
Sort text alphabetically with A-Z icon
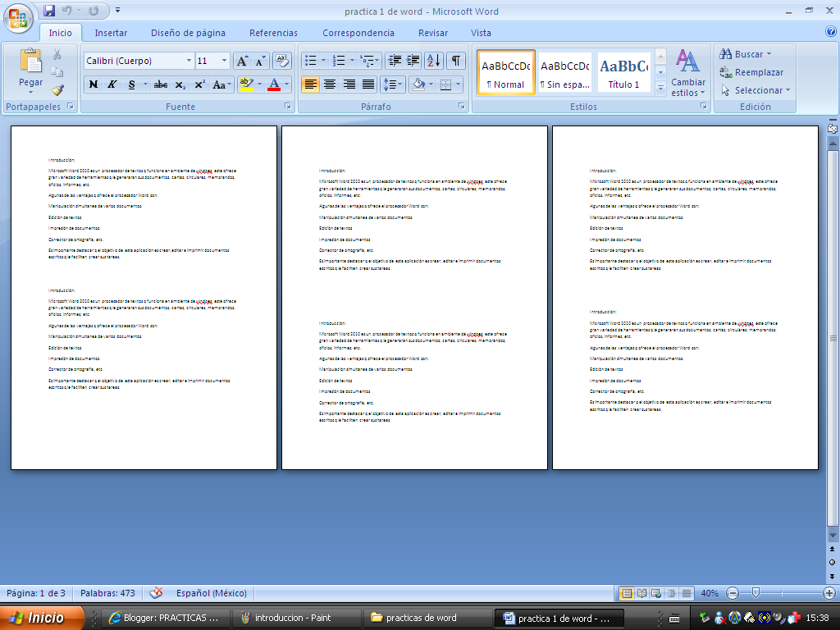pos(434,61)
